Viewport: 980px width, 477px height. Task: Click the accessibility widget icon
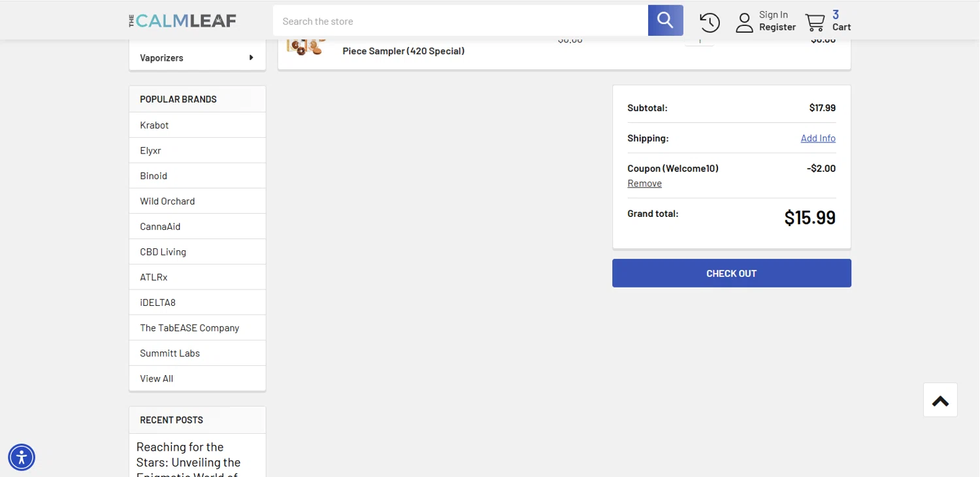[x=22, y=457]
